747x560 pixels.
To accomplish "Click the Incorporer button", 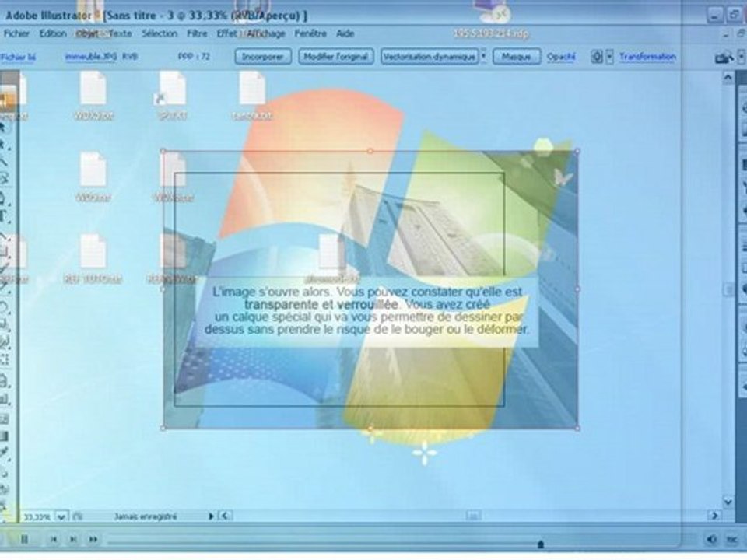I will tap(263, 57).
